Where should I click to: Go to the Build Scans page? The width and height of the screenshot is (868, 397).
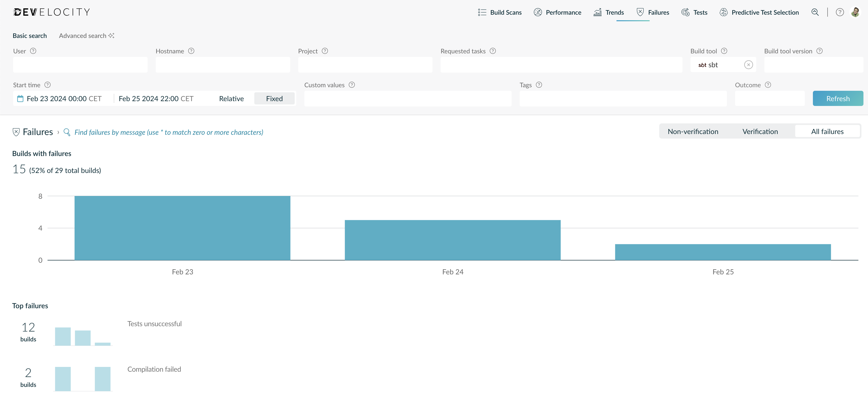click(500, 12)
